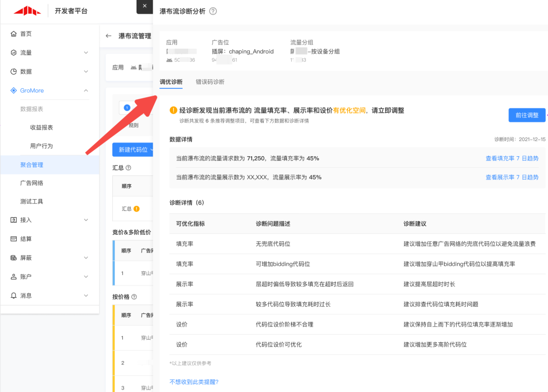Screen dimensions: 548x392
Task: Expand the 接入 sidebar menu chevron
Action: coord(86,220)
